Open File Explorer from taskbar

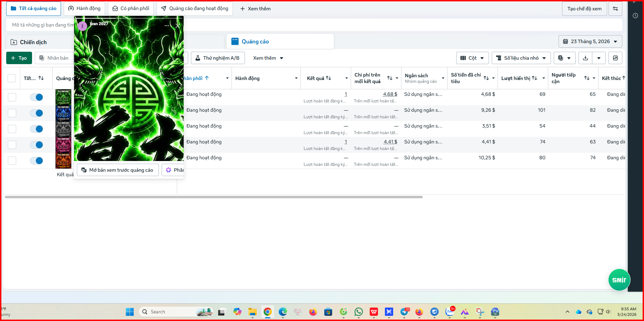[253, 312]
